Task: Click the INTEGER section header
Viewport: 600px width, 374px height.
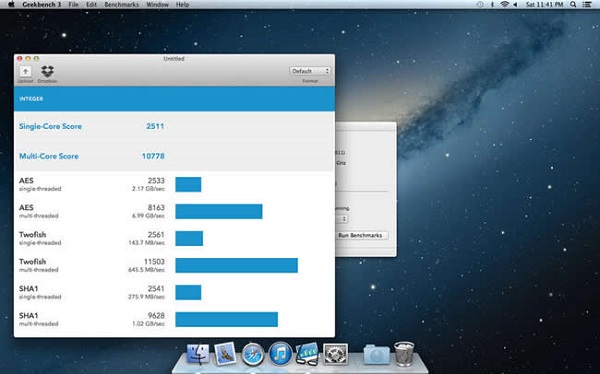Action: (x=174, y=99)
